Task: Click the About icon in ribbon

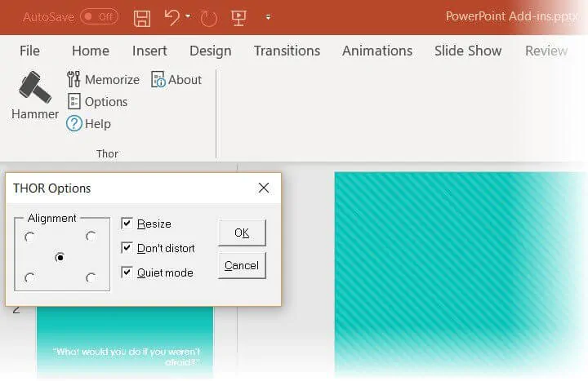Action: [158, 79]
